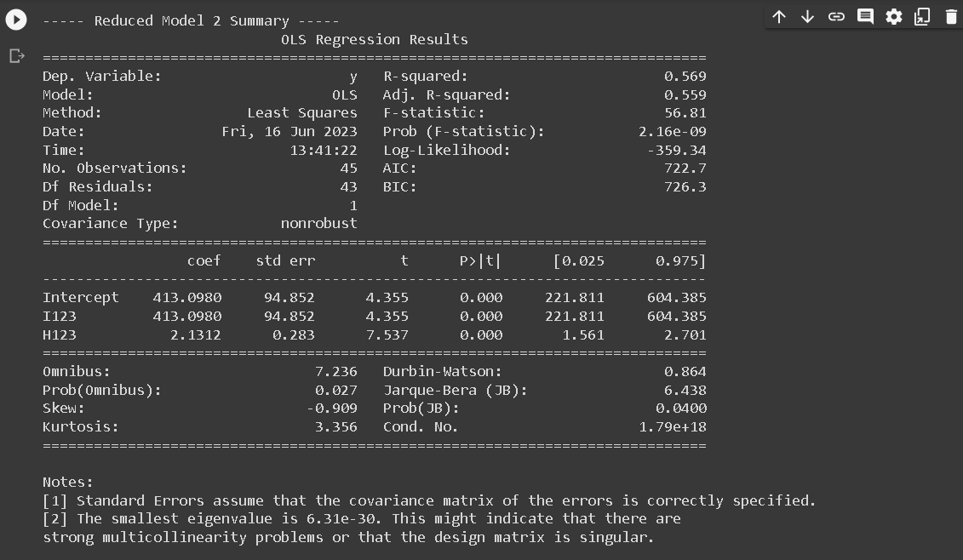Screen dimensions: 963x560
Task: Click the 'Notes:' text in output
Action: [68, 482]
